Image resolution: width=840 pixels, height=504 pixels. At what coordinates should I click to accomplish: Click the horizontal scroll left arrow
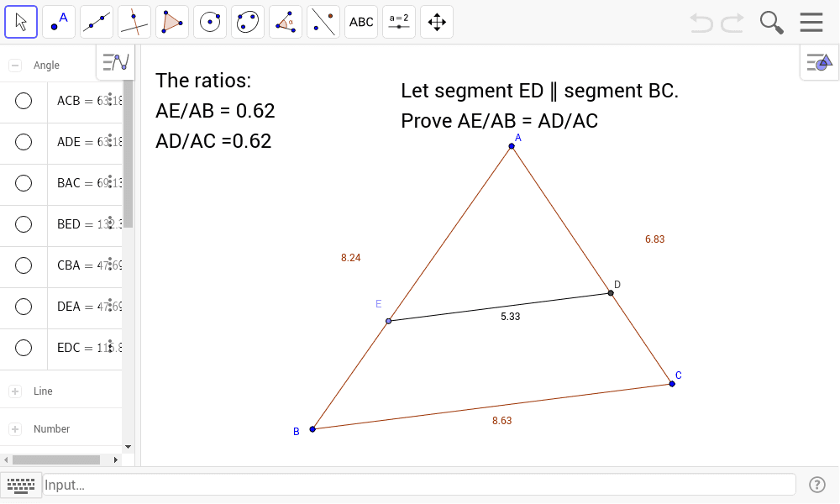pos(6,460)
